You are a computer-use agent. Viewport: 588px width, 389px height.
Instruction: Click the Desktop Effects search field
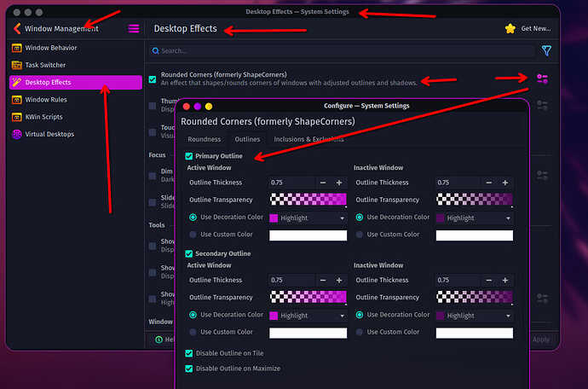pyautogui.click(x=342, y=50)
